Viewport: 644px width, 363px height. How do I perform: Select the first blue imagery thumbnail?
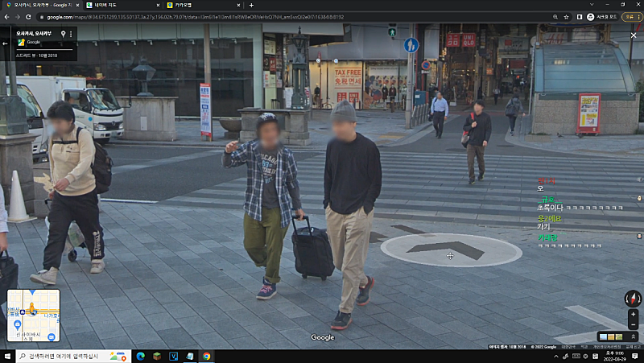(603, 336)
